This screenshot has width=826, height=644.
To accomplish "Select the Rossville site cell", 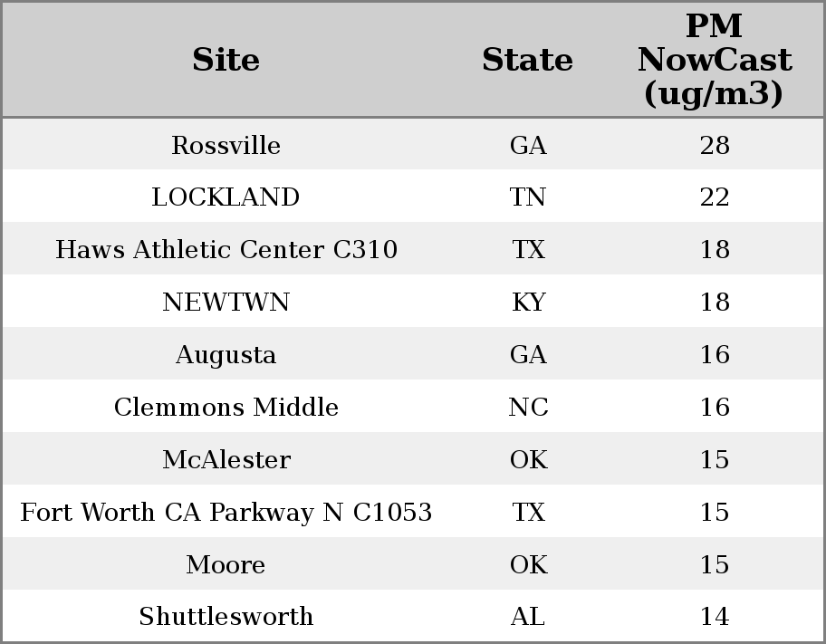I will point(226,145).
